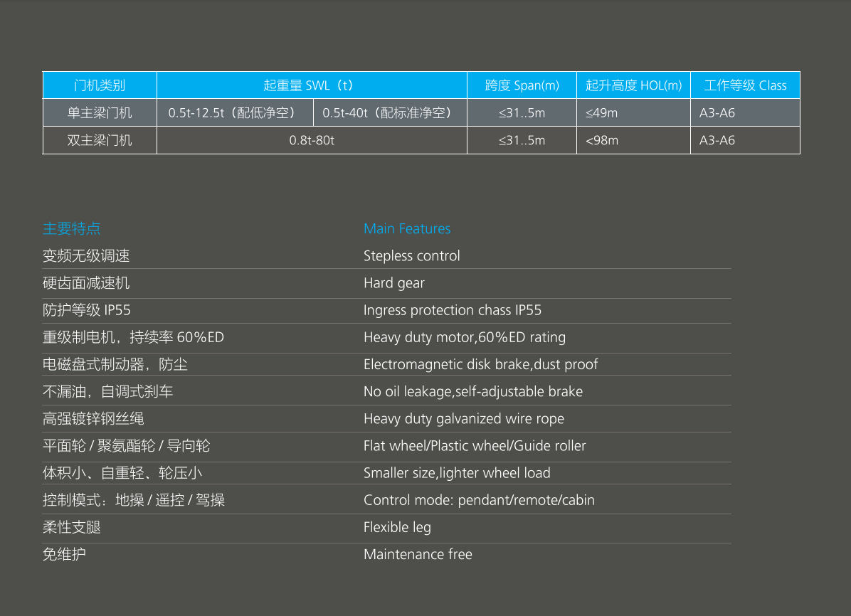The width and height of the screenshot is (851, 616).
Task: Click the Stepless control line
Action: (x=411, y=255)
